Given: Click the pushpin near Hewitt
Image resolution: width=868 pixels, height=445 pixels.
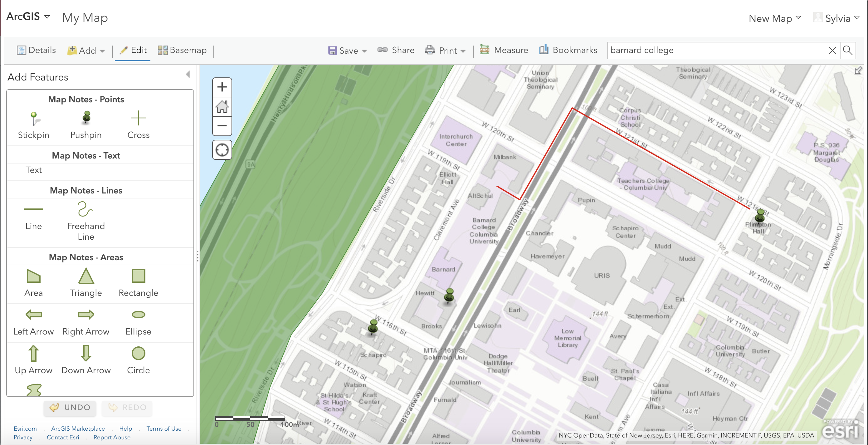Looking at the screenshot, I should [x=449, y=296].
